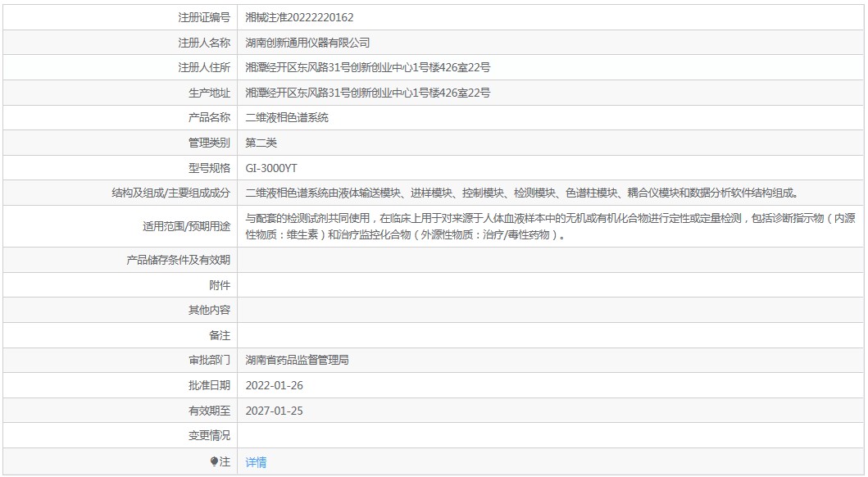Click the structure description starting 二维液相色谱系统由液体输送模块

523,193
